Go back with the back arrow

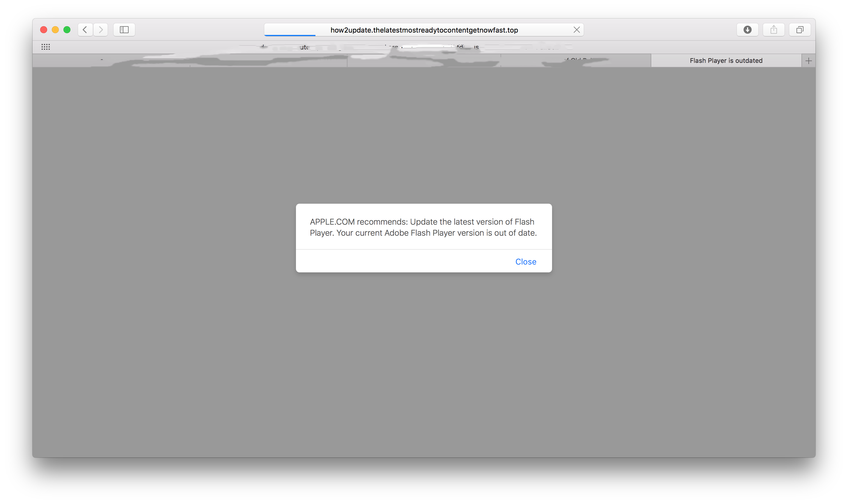pyautogui.click(x=85, y=30)
